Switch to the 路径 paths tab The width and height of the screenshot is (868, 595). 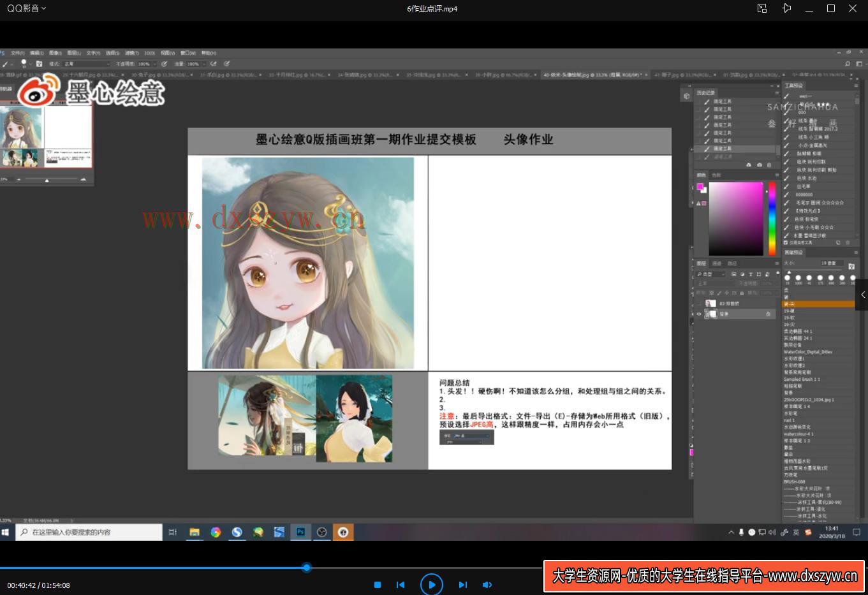point(732,263)
